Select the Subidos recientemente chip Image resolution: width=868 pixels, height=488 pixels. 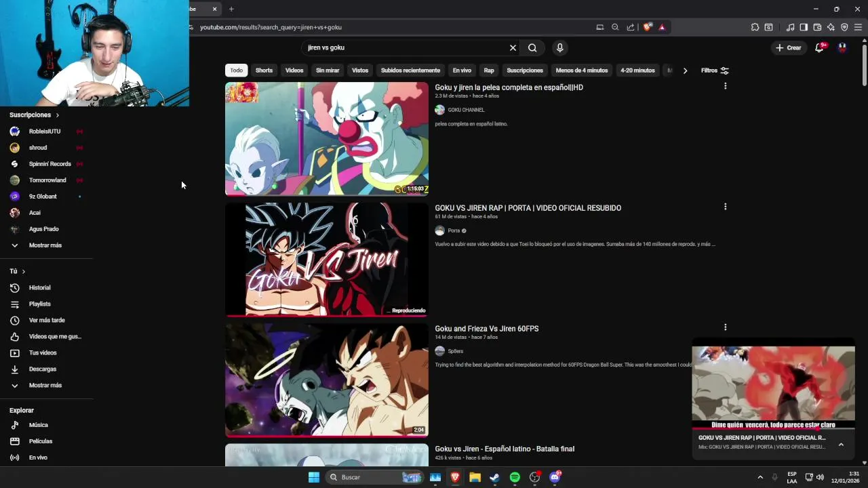pyautogui.click(x=410, y=70)
